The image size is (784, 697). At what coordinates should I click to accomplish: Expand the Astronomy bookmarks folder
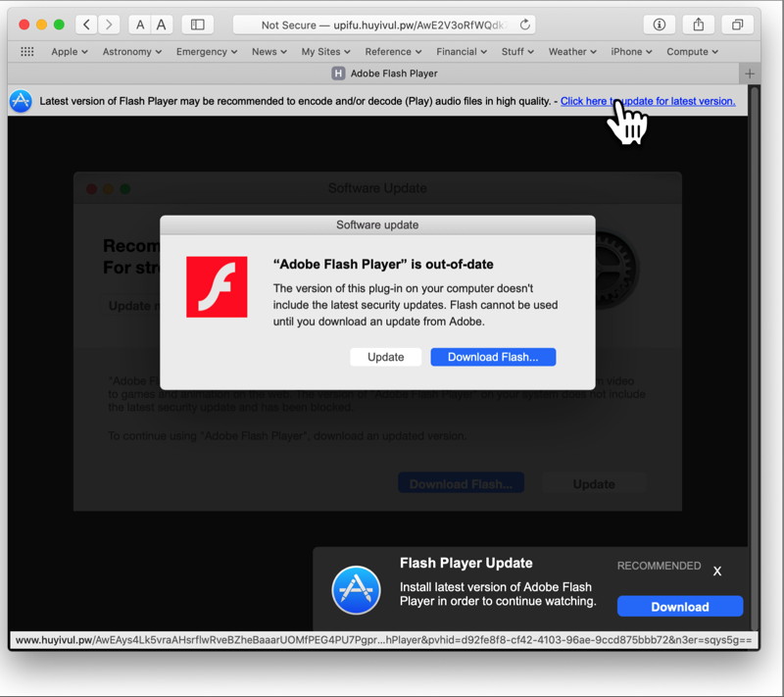tap(132, 52)
